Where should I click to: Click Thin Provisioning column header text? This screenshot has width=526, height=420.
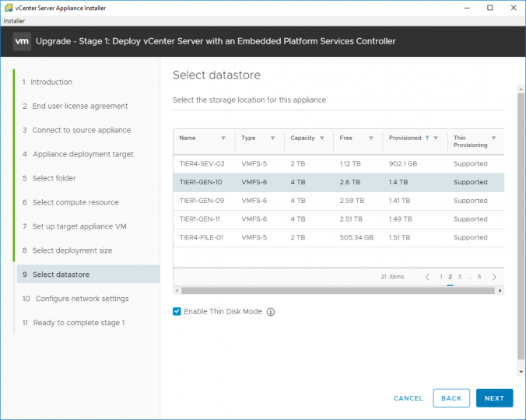pos(470,142)
